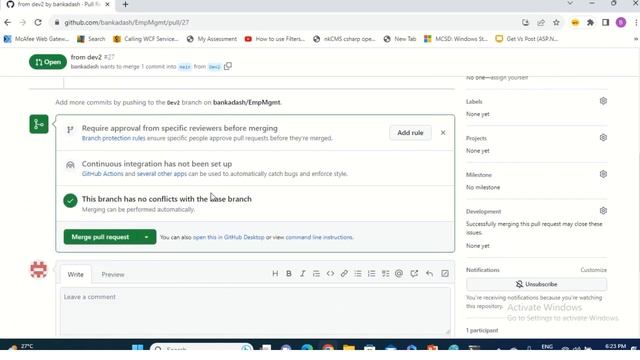640x360 pixels.
Task: Open the Chrome tab search chevron
Action: (x=570, y=3)
